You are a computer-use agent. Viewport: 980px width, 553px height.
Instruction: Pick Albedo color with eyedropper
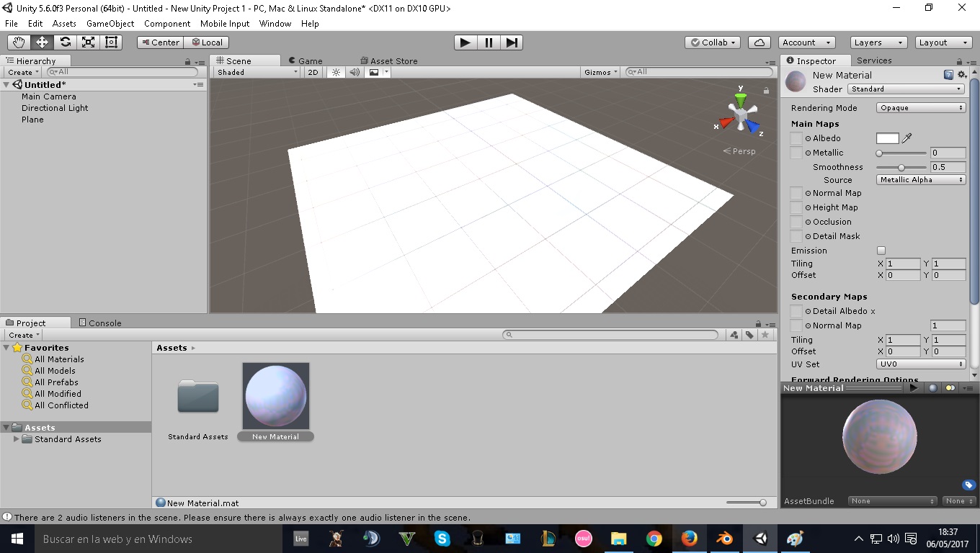907,138
